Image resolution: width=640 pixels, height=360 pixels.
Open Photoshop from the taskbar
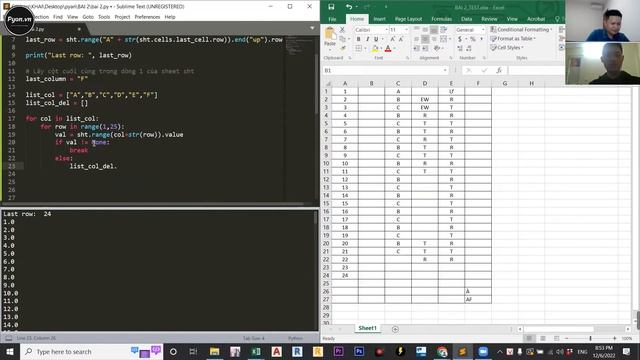click(359, 351)
